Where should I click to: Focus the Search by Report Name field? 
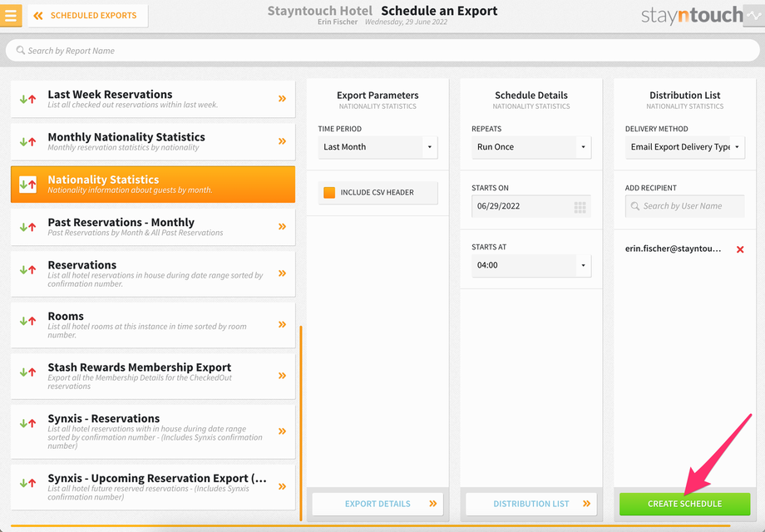[x=382, y=51]
